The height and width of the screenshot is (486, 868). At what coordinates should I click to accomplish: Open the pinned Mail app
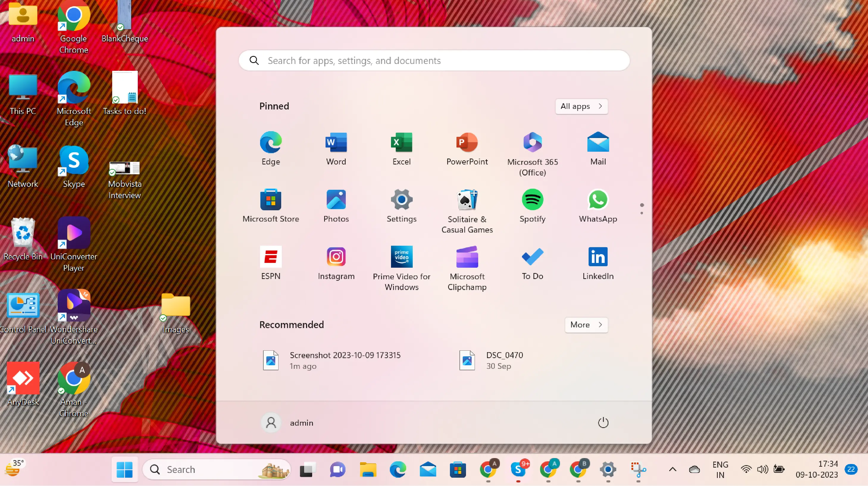[x=598, y=148]
